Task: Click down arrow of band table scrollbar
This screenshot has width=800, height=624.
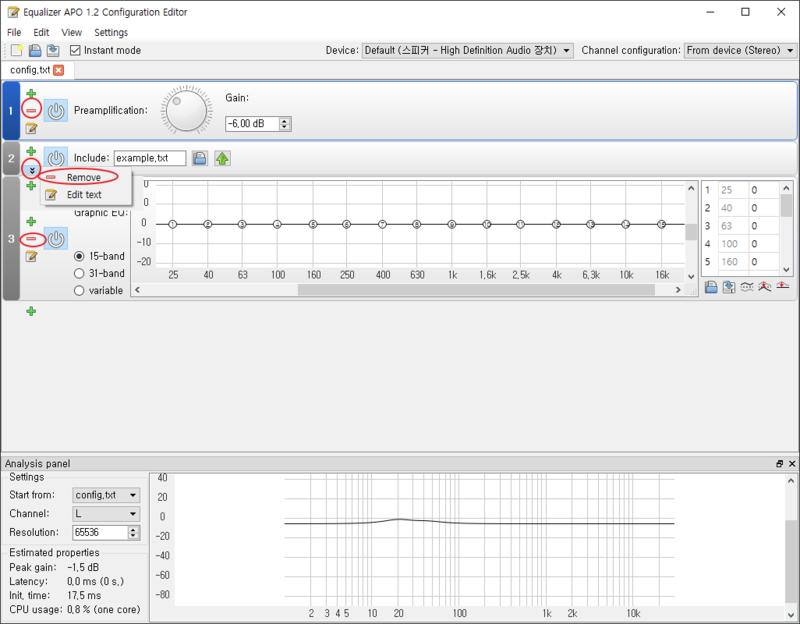Action: 786,269
